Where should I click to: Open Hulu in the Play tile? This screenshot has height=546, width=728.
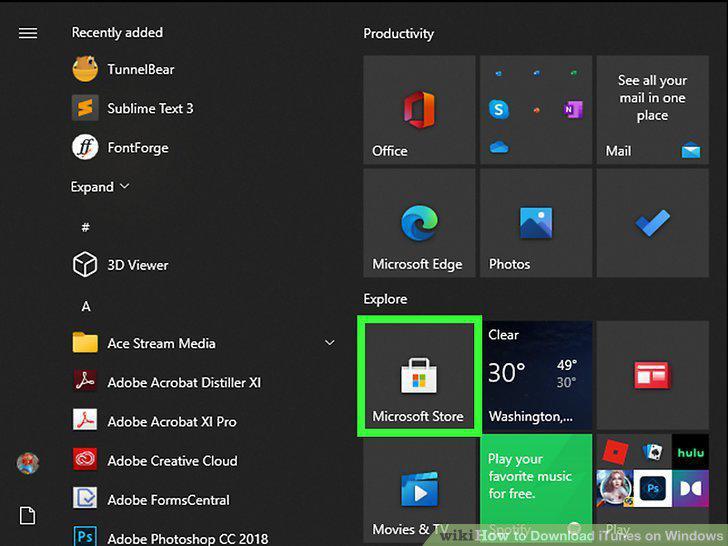(690, 452)
